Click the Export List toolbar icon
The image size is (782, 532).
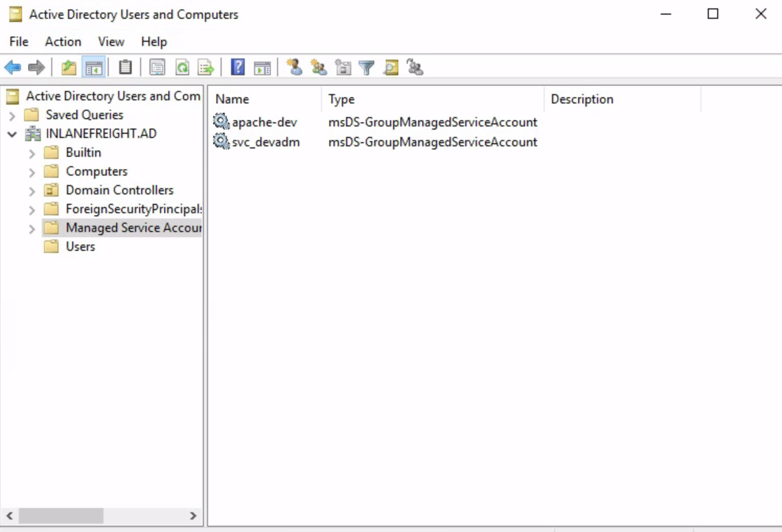pyautogui.click(x=206, y=67)
